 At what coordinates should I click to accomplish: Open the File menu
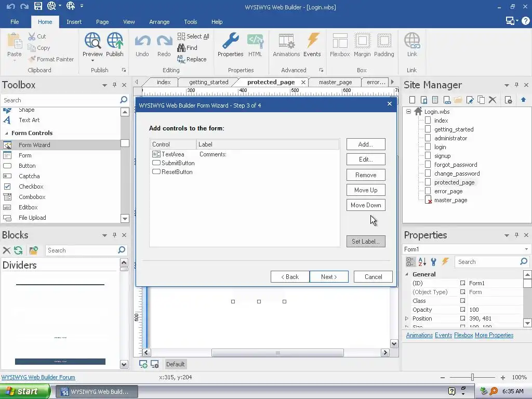point(15,22)
